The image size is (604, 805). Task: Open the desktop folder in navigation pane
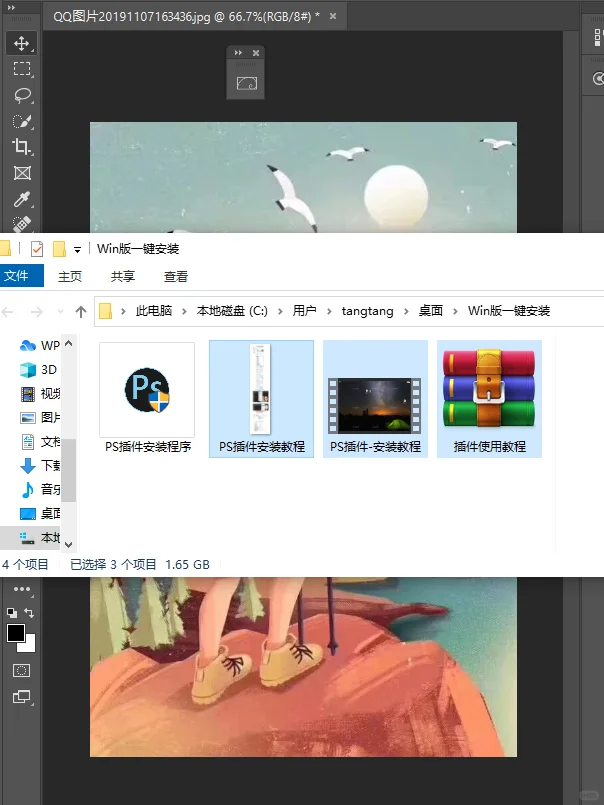pyautogui.click(x=40, y=513)
